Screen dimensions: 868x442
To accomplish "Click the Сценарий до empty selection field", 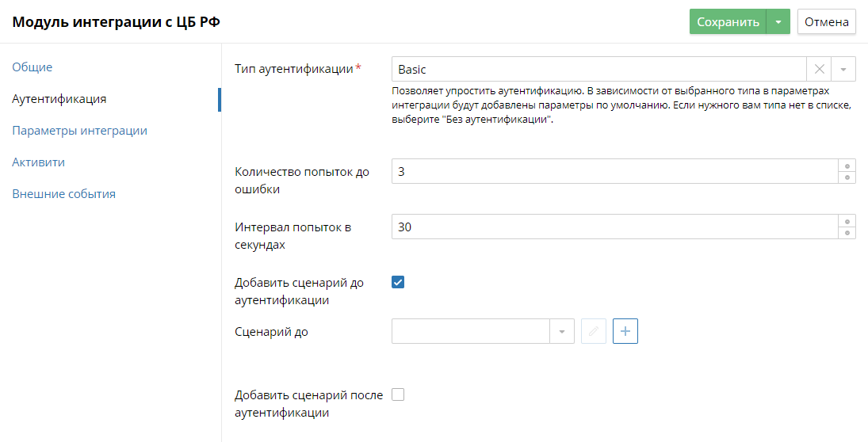I will tap(471, 331).
